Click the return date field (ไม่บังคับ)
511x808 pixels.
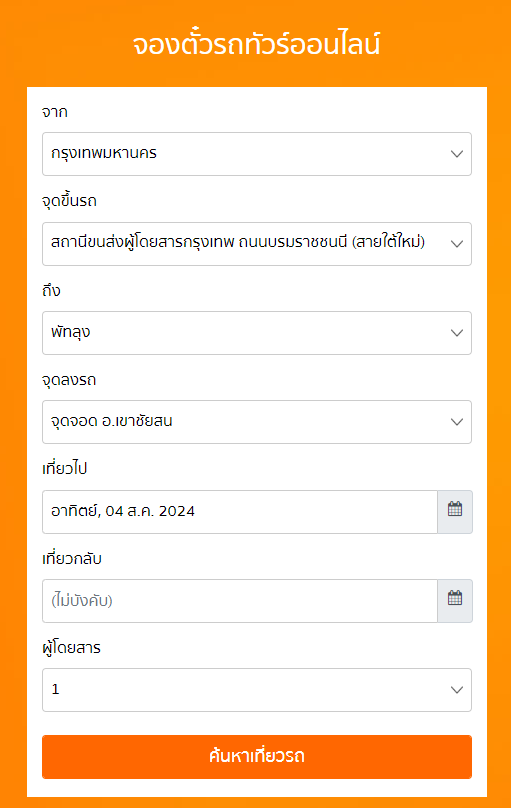[240, 601]
